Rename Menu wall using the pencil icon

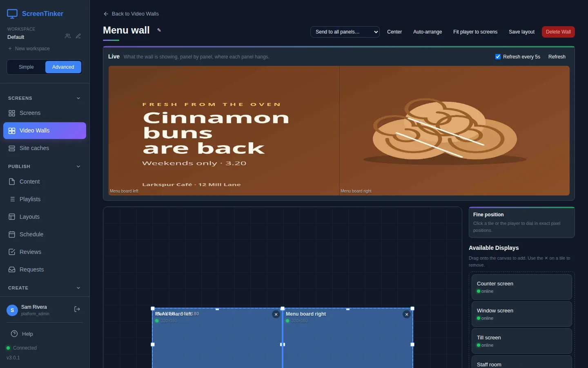tap(159, 30)
